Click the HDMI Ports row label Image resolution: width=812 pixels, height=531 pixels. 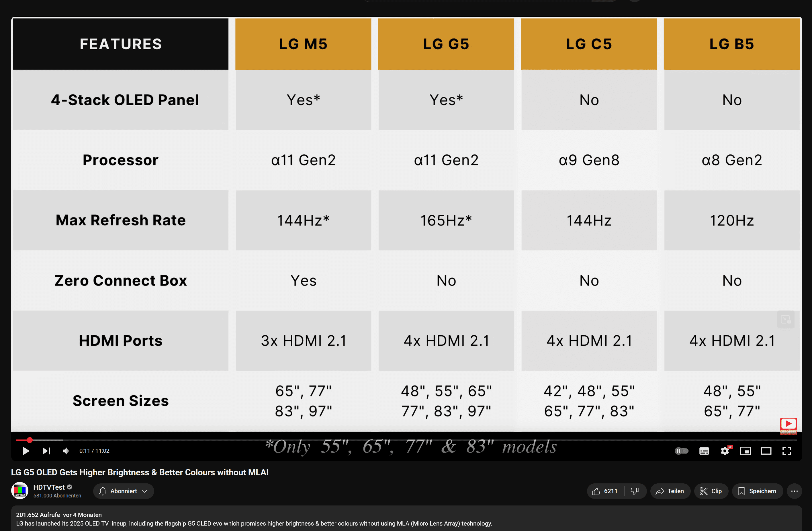point(120,341)
